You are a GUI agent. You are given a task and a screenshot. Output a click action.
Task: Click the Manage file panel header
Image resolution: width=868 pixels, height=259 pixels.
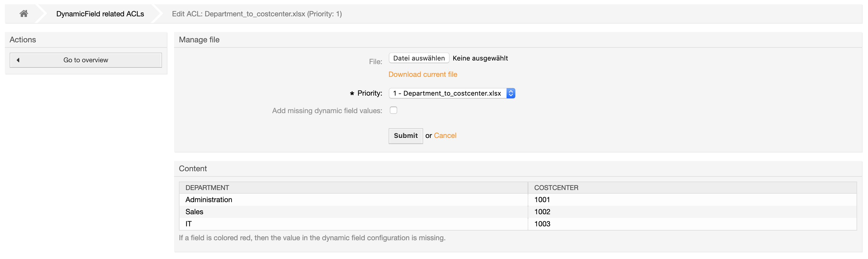click(199, 40)
